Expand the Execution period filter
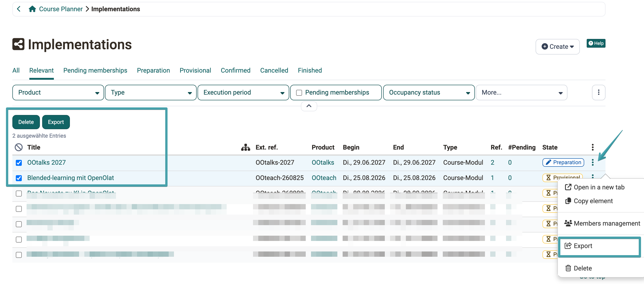 tap(243, 93)
